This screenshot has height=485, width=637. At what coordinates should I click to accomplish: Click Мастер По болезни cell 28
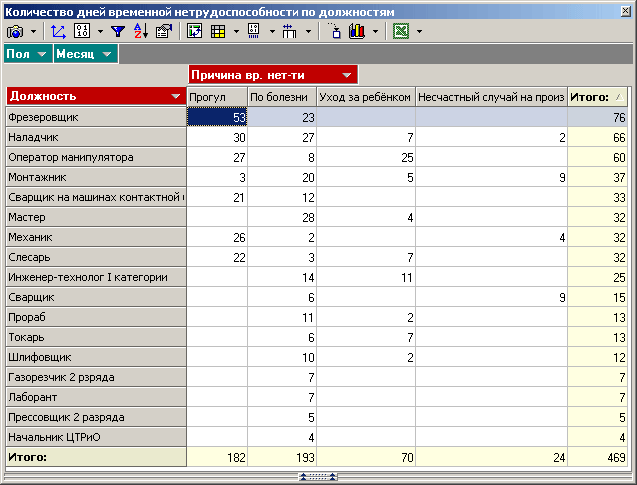282,217
